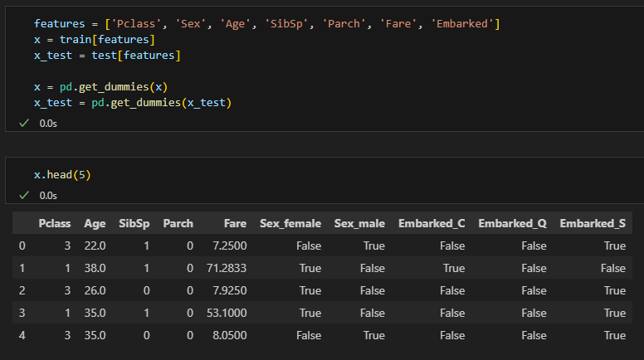Click the success checkmark of the x.head(5) cell
This screenshot has width=644, height=360.
[24, 196]
